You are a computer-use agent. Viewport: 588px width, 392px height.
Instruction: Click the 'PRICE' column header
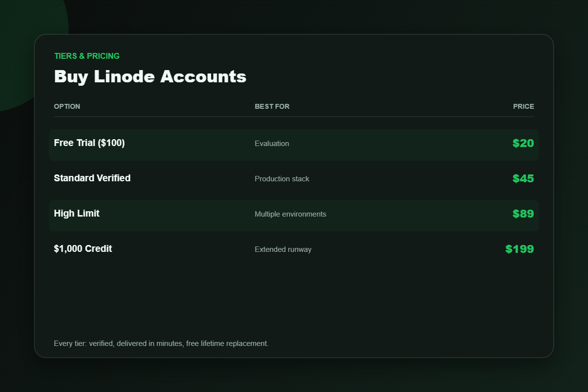[x=524, y=106]
